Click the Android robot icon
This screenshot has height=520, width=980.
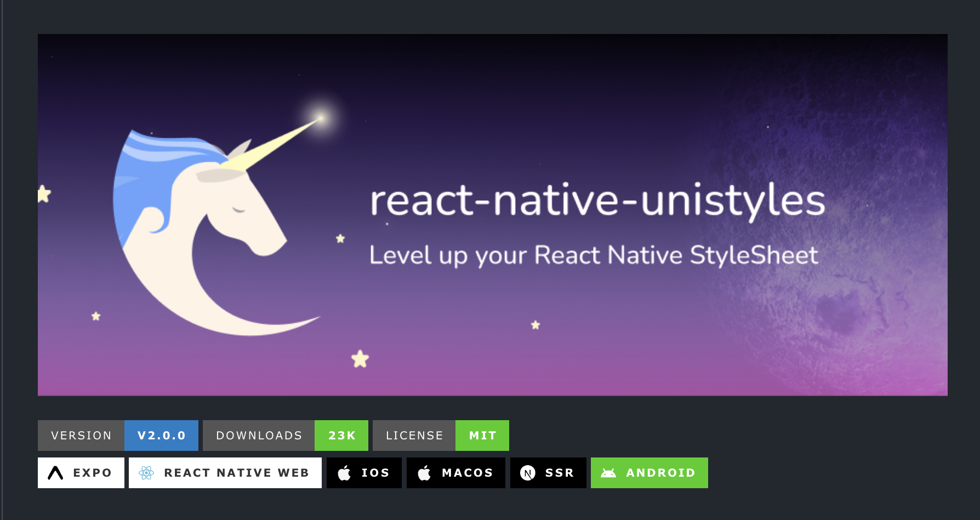point(608,473)
